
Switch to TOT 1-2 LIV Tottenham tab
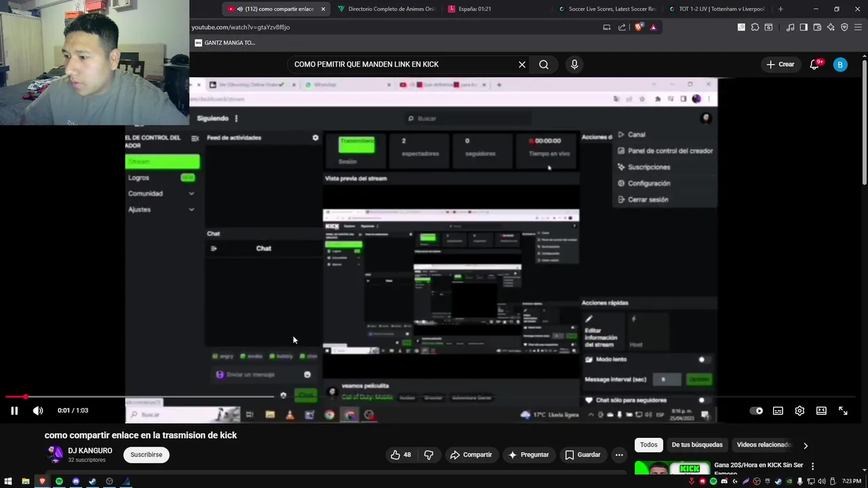point(715,9)
